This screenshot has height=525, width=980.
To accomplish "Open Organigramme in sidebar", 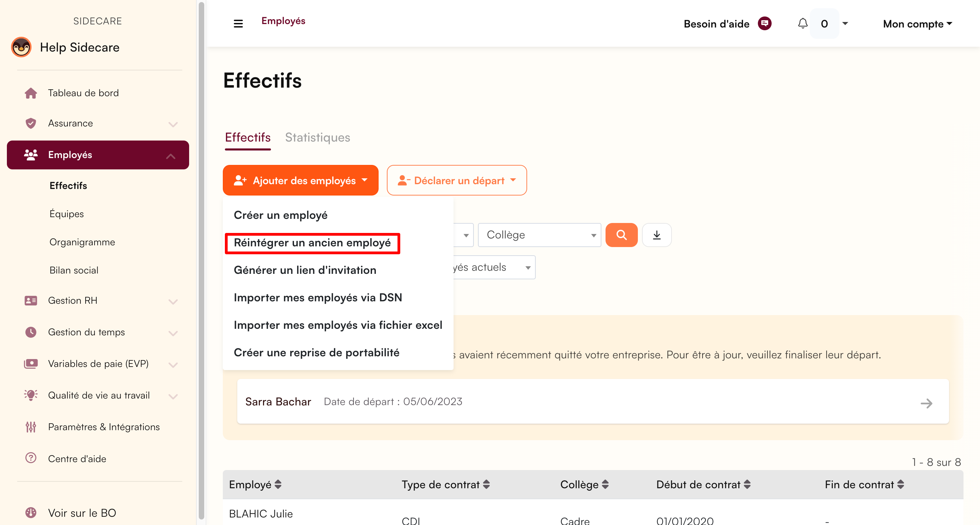I will (x=82, y=242).
